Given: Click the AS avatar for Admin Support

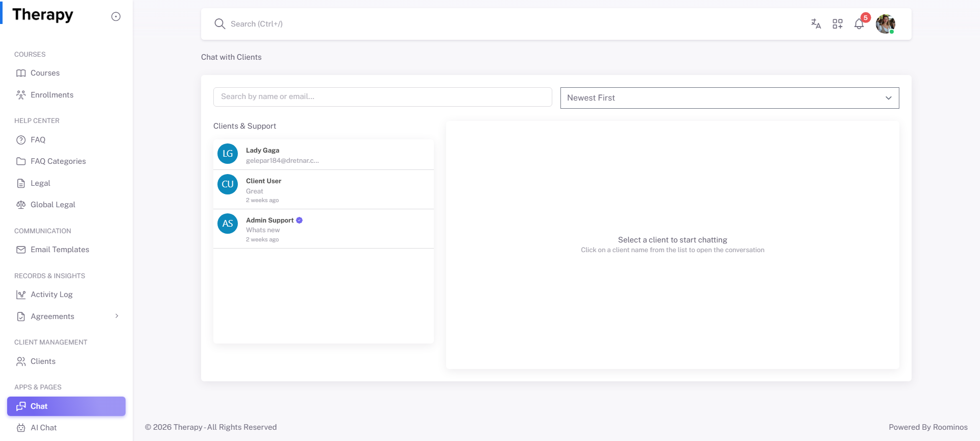Looking at the screenshot, I should point(228,224).
